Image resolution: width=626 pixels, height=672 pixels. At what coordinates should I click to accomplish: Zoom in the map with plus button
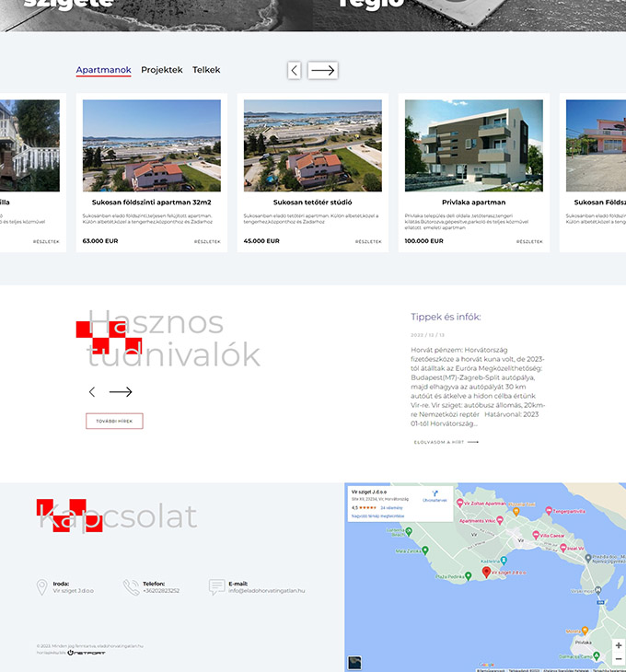click(x=619, y=645)
